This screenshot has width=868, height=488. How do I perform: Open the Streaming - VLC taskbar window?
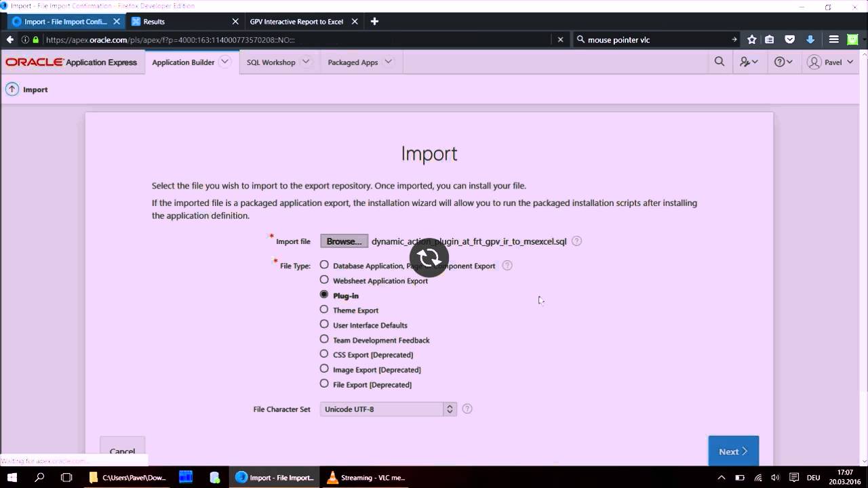366,477
